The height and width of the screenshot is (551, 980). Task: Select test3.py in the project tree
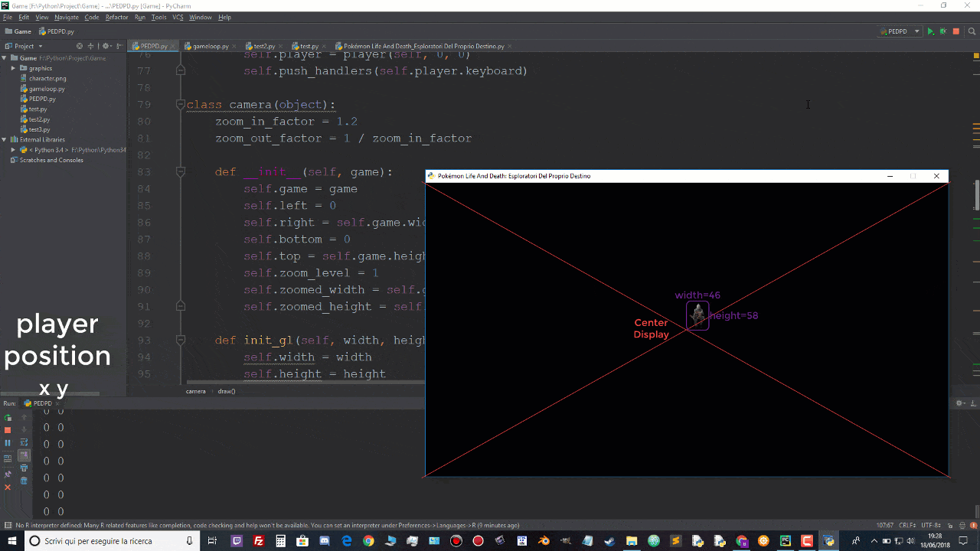pyautogui.click(x=39, y=129)
